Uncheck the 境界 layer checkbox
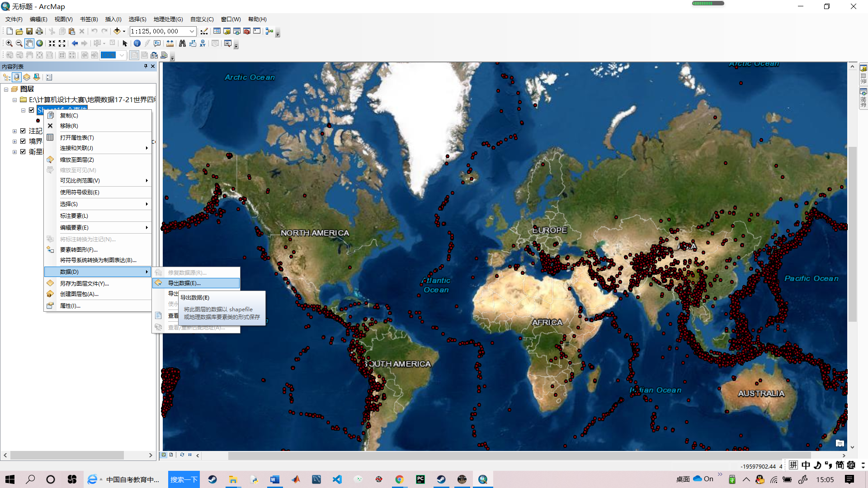The width and height of the screenshot is (868, 488). click(23, 141)
